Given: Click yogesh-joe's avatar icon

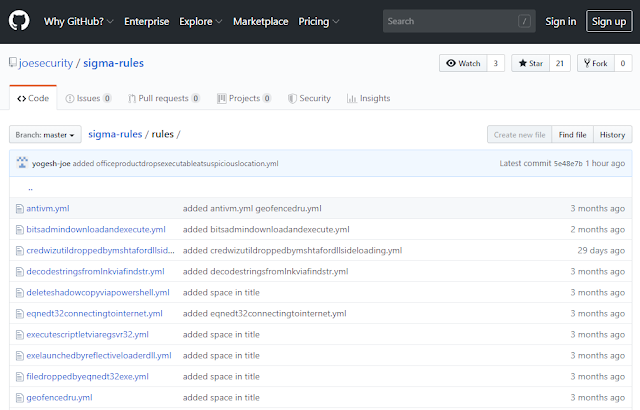Looking at the screenshot, I should [x=22, y=163].
